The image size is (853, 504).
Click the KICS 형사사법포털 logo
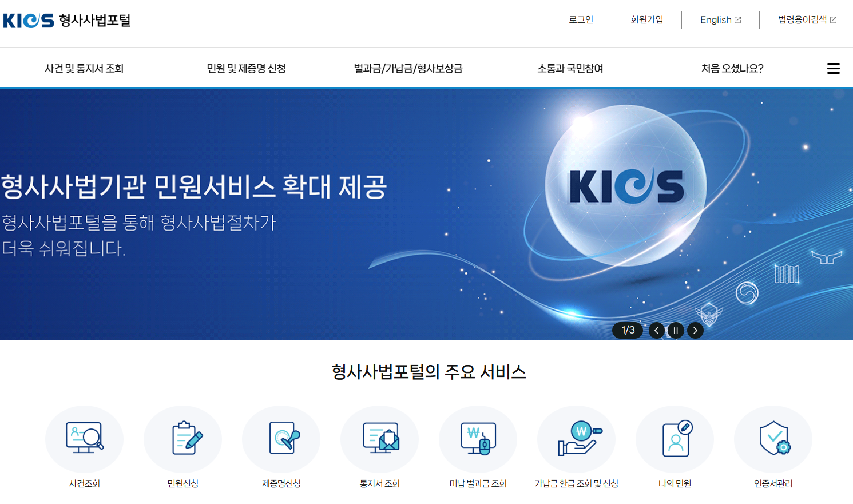tap(67, 21)
